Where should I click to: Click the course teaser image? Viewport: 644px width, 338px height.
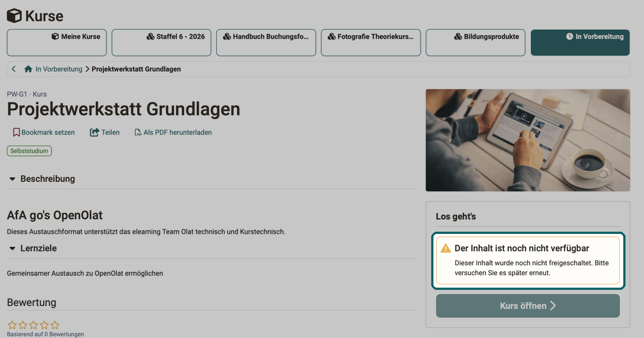coord(528,140)
